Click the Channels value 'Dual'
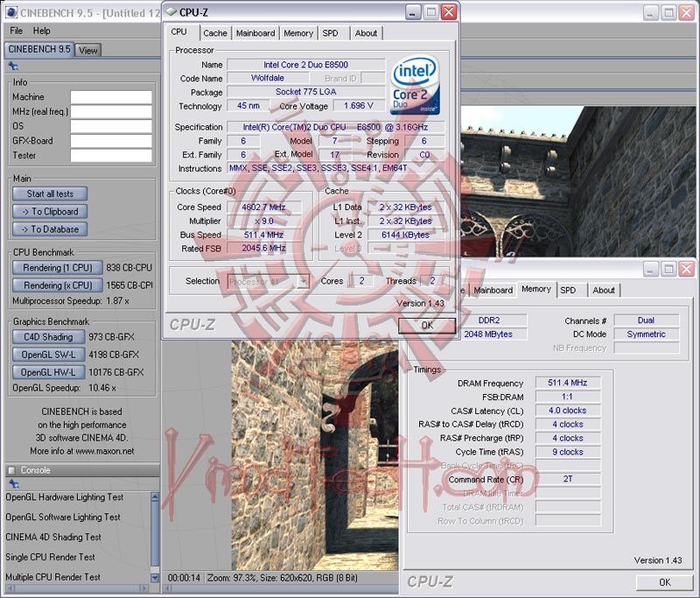This screenshot has height=598, width=700. coord(646,320)
